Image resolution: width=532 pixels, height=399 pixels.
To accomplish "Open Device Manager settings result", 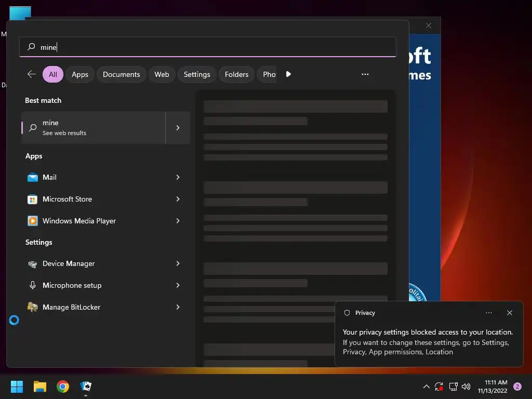I will (x=105, y=263).
